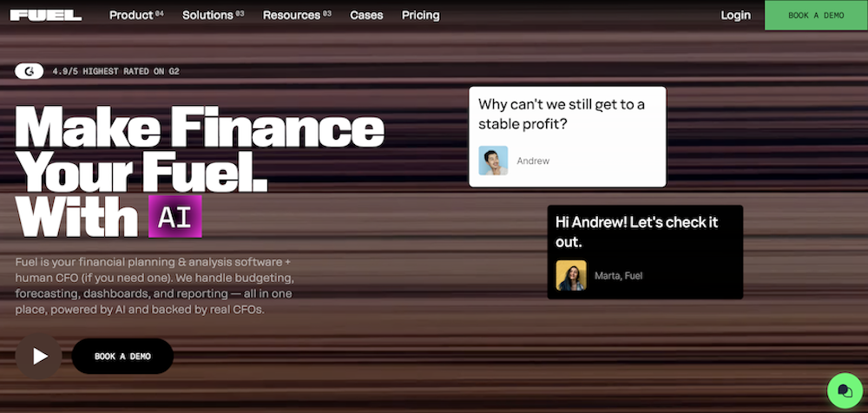
Task: Click the Fuel description paragraph
Action: [x=156, y=286]
